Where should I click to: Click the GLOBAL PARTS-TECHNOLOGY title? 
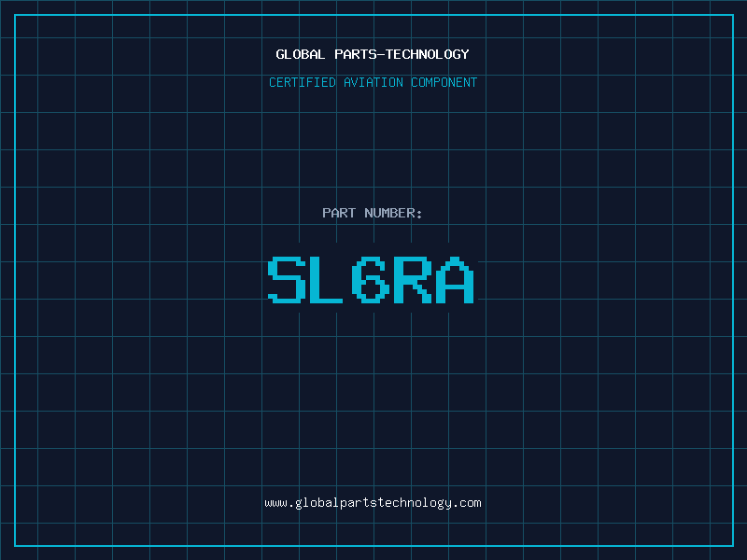[373, 54]
